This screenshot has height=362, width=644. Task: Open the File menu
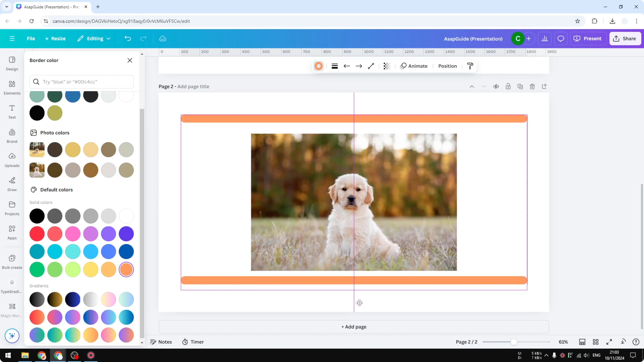tap(31, 38)
